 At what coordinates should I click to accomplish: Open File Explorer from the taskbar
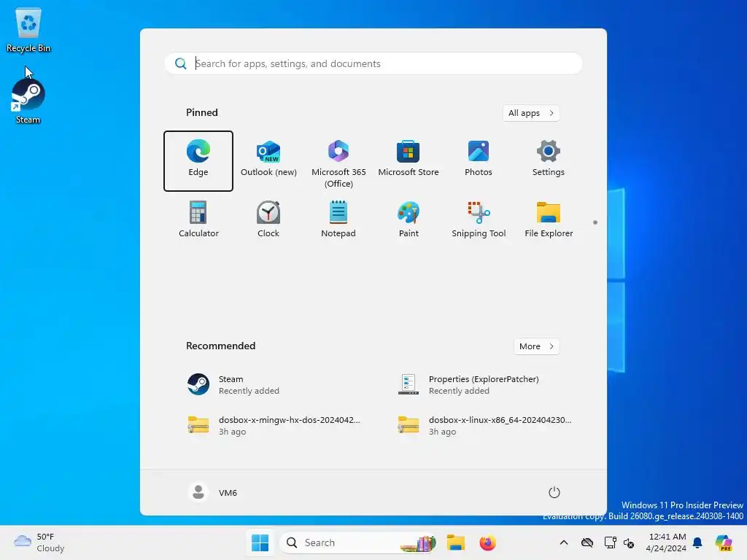[455, 542]
